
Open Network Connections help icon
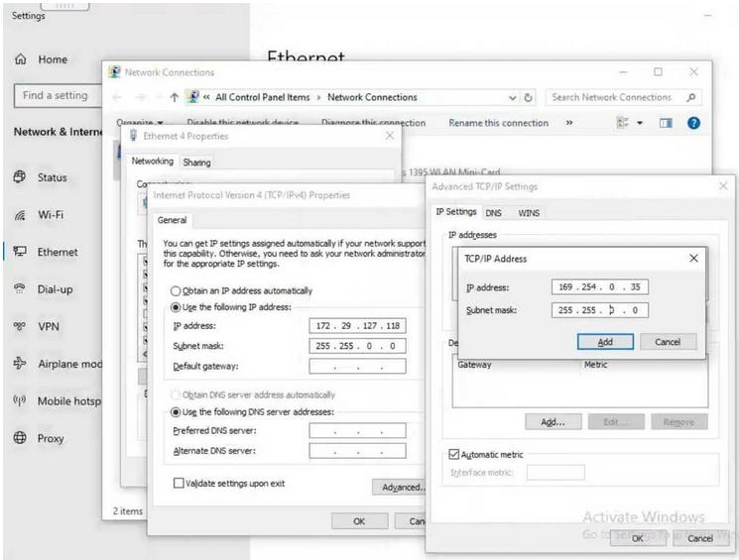click(693, 123)
